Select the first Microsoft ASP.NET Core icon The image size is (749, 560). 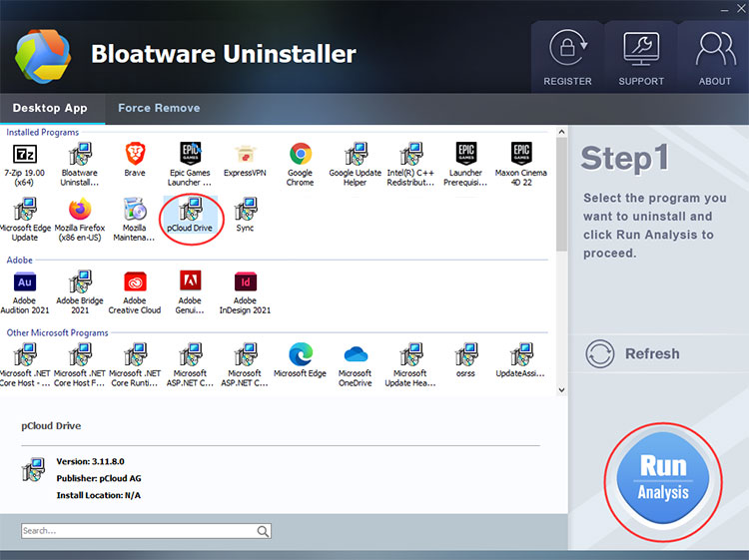(x=190, y=354)
